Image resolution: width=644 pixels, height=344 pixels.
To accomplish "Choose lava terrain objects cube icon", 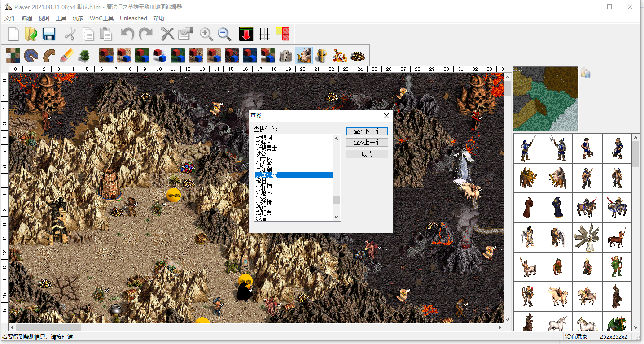I will click(232, 56).
